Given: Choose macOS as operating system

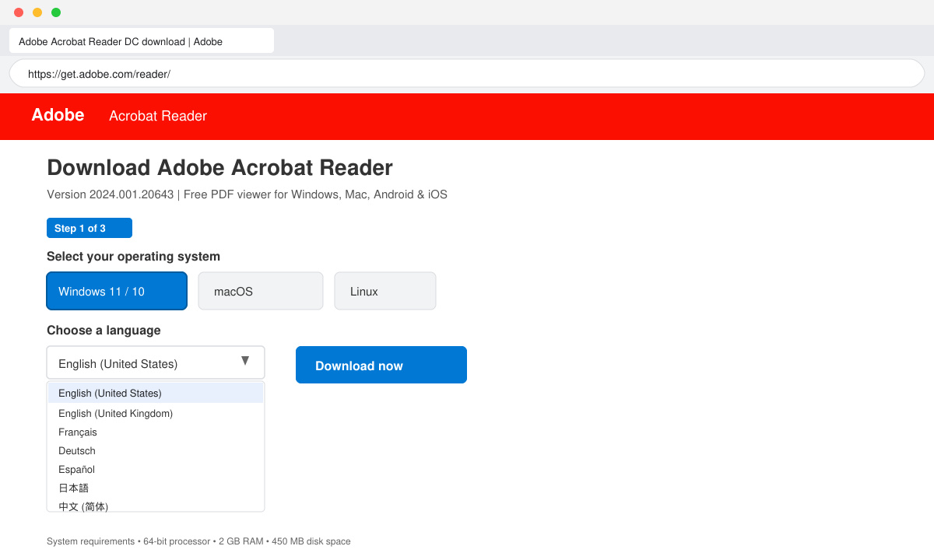Looking at the screenshot, I should 261,291.
